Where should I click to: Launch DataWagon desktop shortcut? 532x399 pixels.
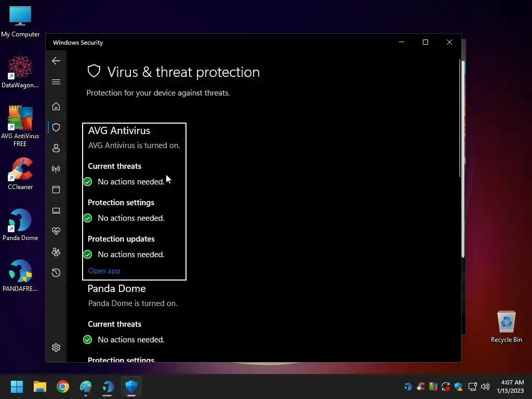20,72
